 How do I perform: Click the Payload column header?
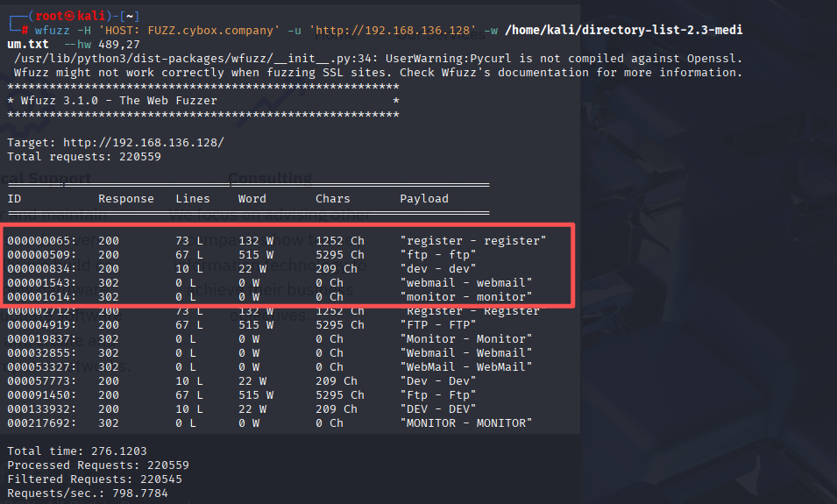424,199
